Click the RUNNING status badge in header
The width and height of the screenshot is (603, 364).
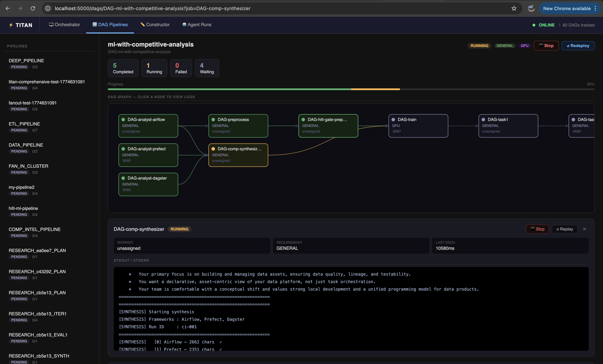point(479,46)
